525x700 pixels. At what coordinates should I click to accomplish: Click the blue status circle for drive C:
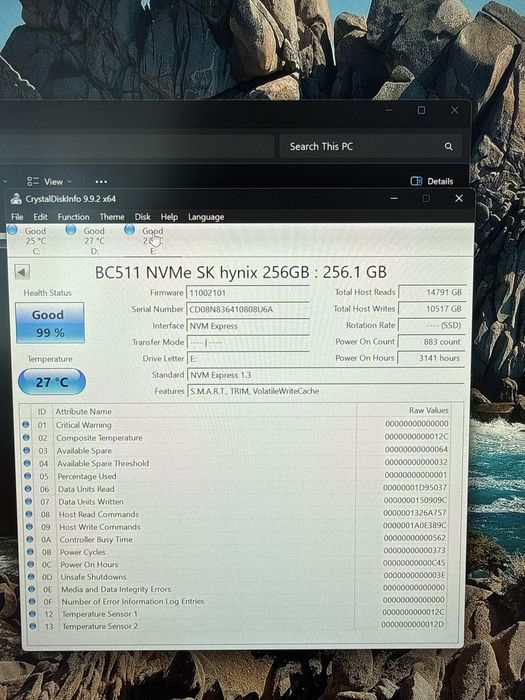click(x=12, y=229)
